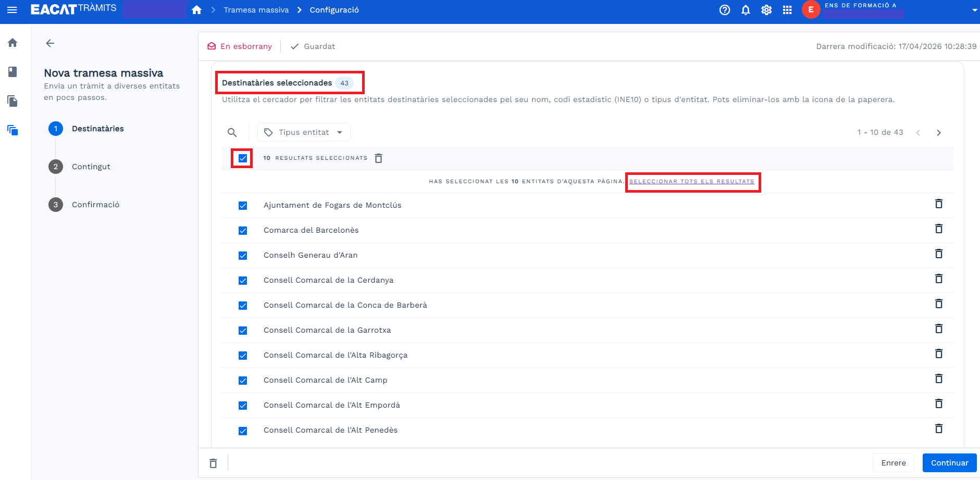Open the apps grid menu

787,10
